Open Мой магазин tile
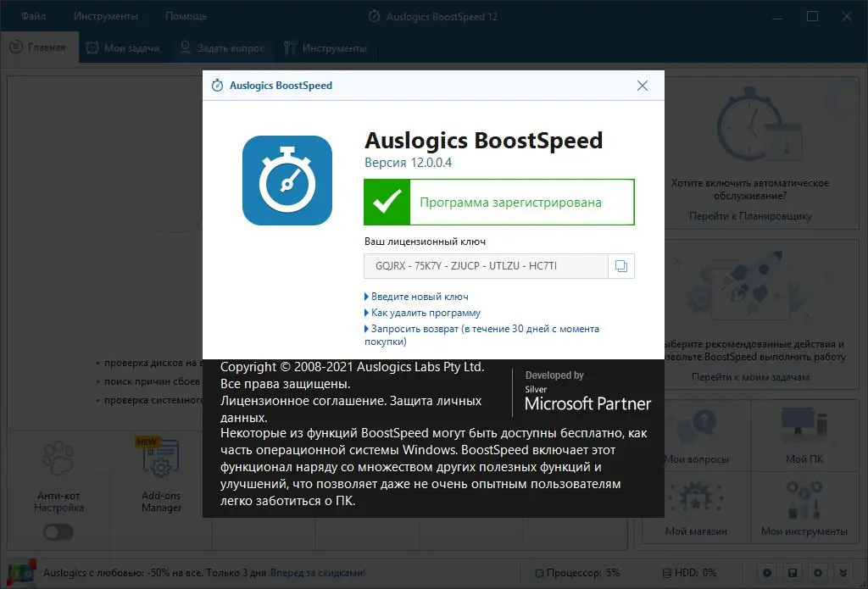 [697, 508]
